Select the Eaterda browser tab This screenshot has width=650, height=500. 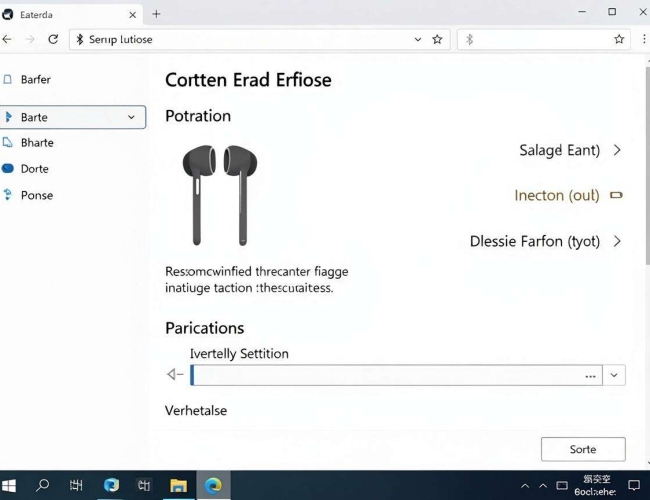click(70, 15)
